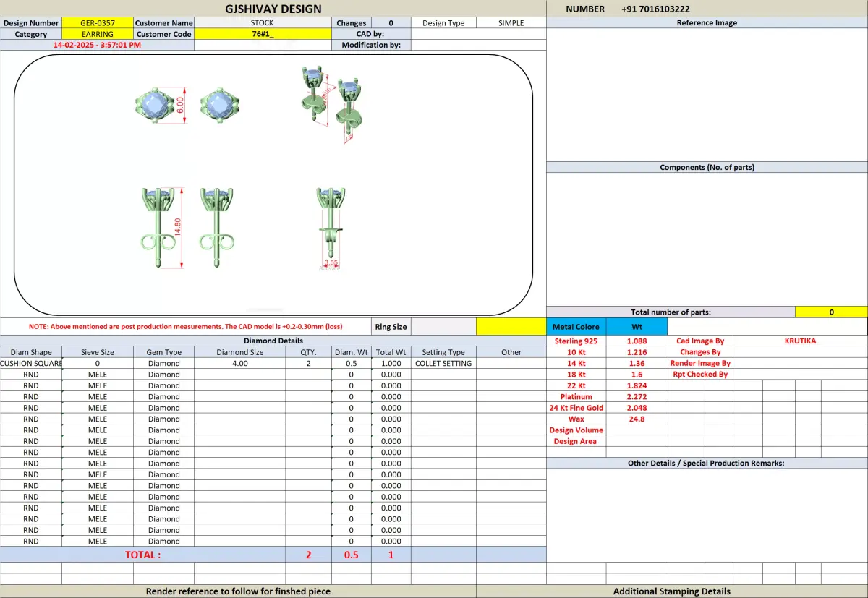
Task: Select Other Details / Special Production Remarks header
Action: (707, 463)
